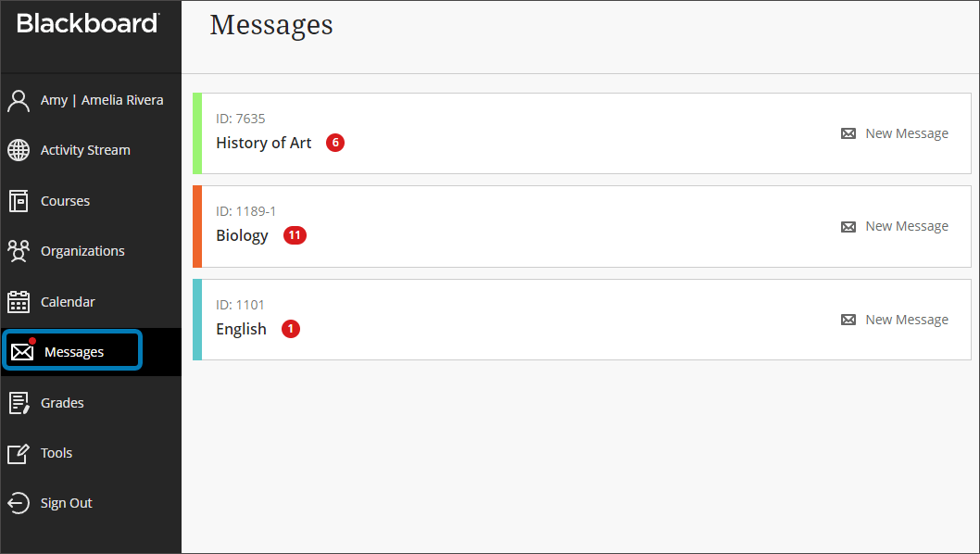Open the History of Art course messages

click(x=266, y=142)
